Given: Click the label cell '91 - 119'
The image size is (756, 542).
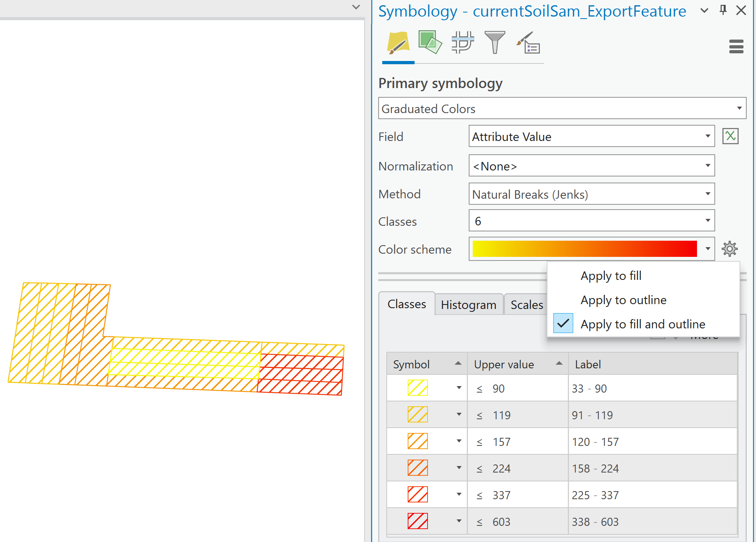Looking at the screenshot, I should click(653, 415).
